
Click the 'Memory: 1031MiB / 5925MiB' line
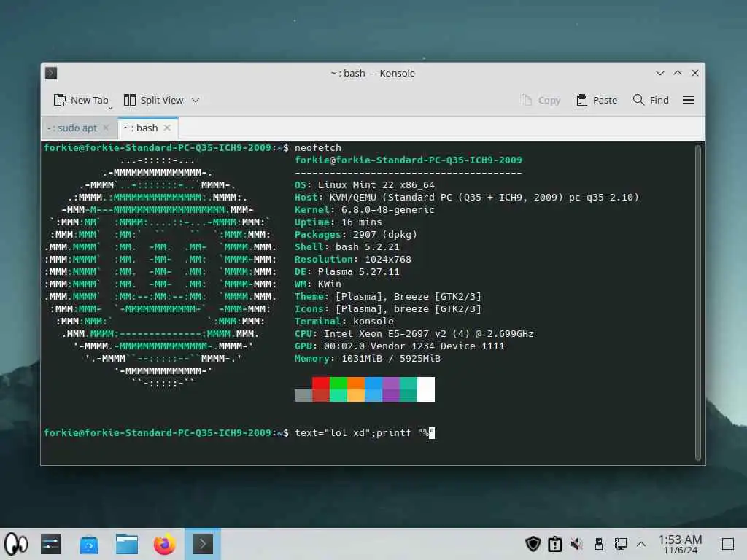tap(368, 358)
